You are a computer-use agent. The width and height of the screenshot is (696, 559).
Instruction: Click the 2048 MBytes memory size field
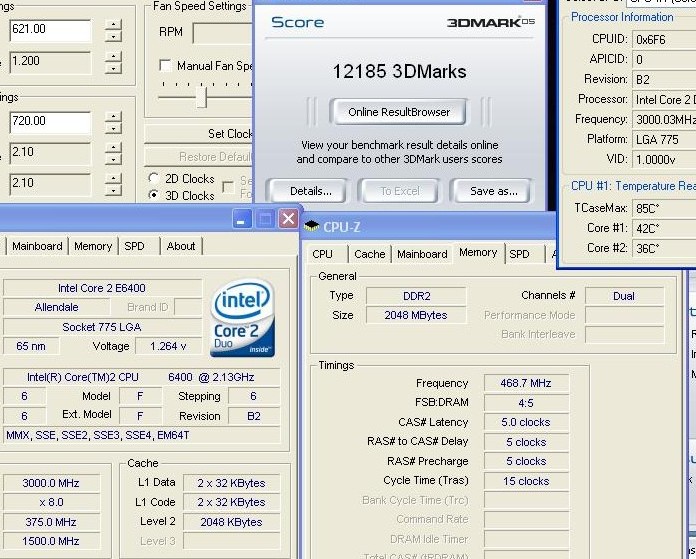[416, 315]
